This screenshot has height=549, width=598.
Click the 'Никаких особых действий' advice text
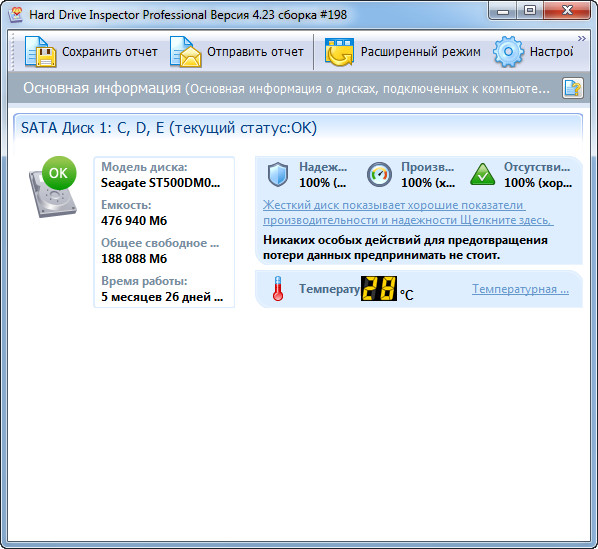click(405, 247)
